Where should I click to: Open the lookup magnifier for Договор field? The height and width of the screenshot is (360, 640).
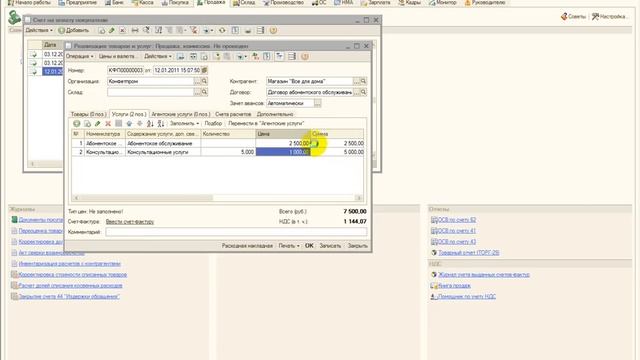(x=363, y=92)
